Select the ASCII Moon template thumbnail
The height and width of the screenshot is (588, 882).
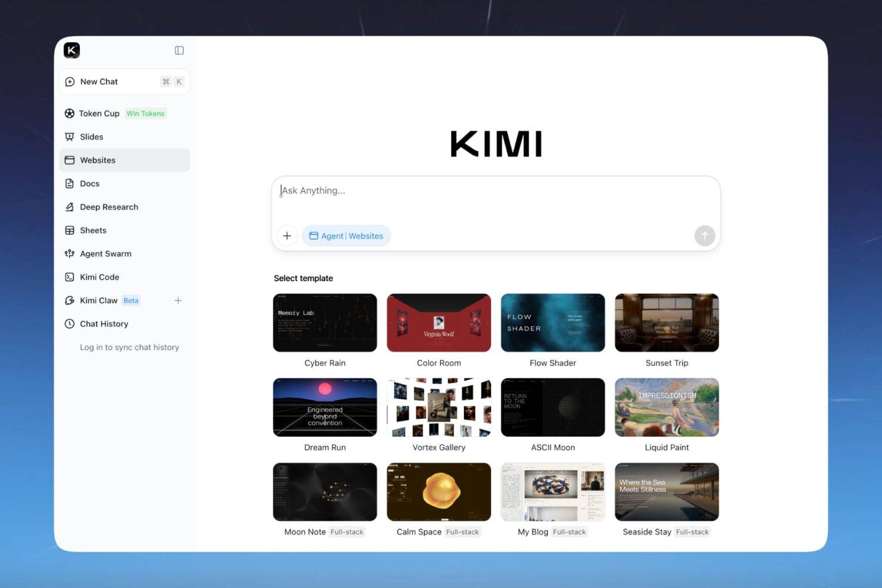point(553,407)
